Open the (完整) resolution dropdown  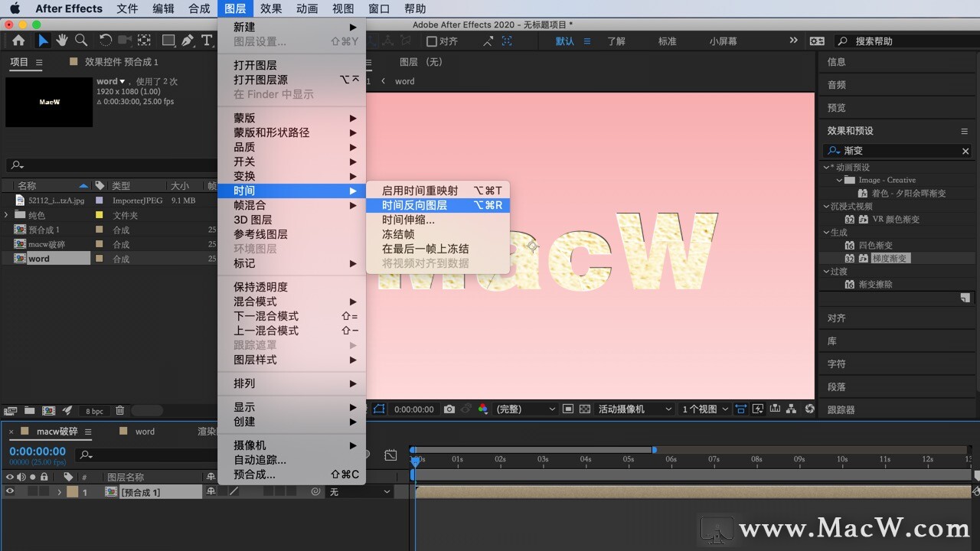pos(525,409)
